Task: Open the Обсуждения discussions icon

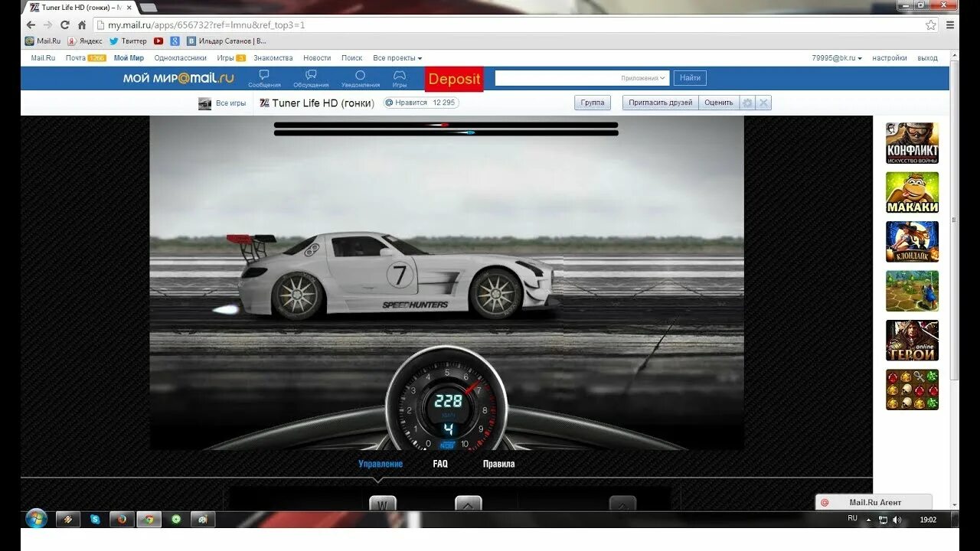Action: pyautogui.click(x=310, y=75)
